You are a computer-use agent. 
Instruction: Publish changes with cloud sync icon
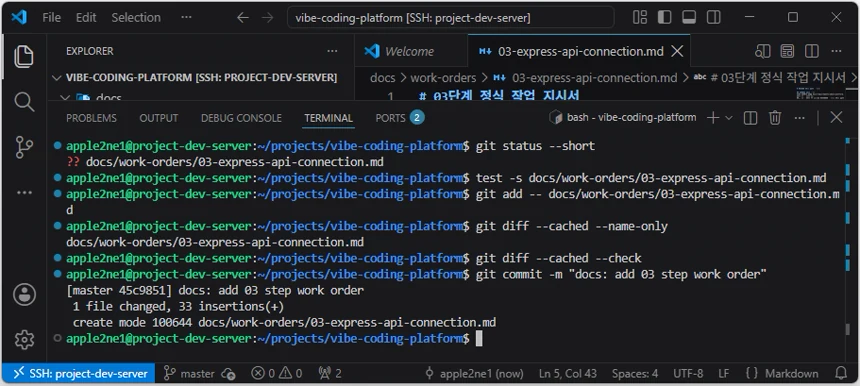pos(229,374)
